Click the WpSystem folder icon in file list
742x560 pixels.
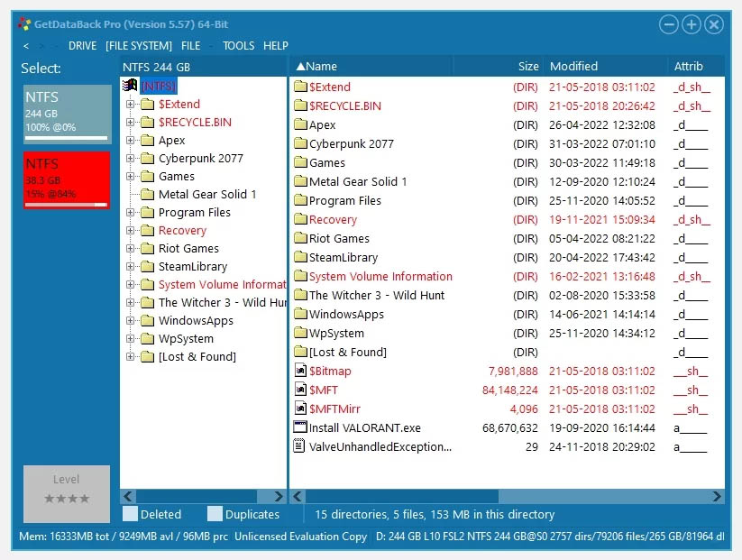coord(300,333)
